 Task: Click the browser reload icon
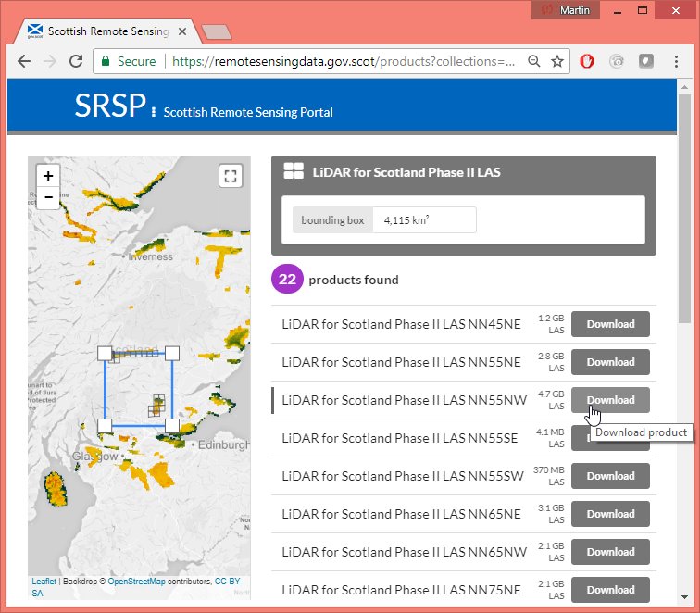pyautogui.click(x=76, y=62)
